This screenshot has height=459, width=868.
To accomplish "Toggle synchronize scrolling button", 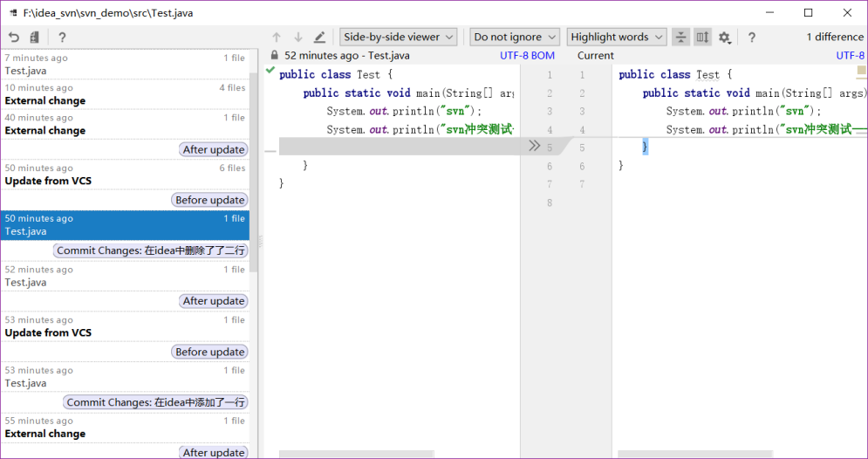I will click(702, 38).
